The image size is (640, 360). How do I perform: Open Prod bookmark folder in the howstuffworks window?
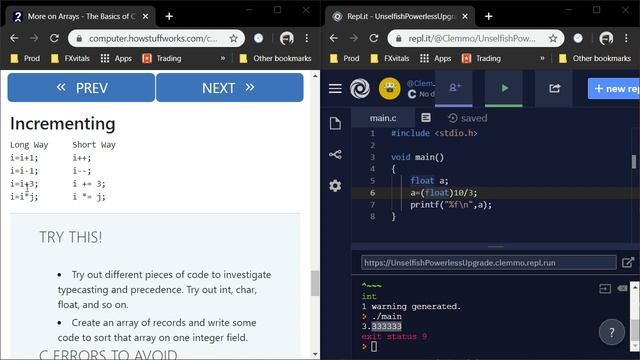coord(25,58)
